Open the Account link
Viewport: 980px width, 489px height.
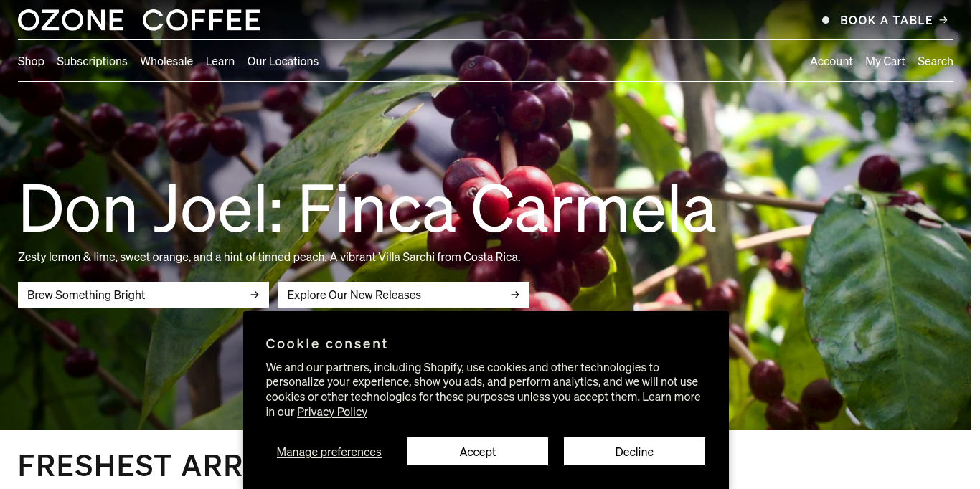tap(831, 61)
